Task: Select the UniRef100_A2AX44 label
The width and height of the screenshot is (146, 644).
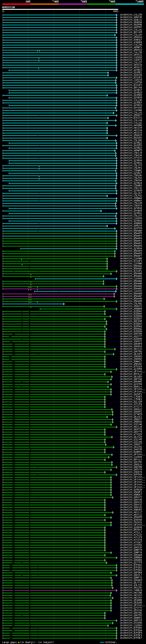Action: coord(131,75)
